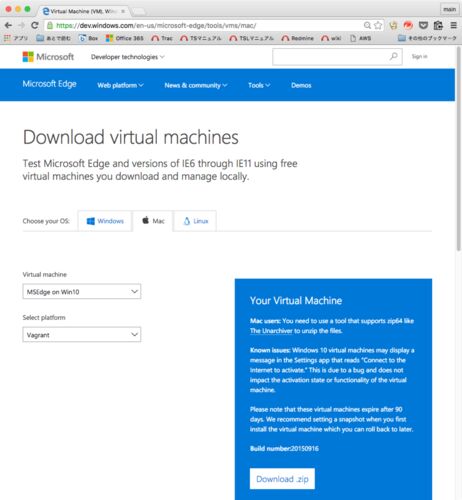Expand the Tools menu
The image size is (462, 500).
click(259, 85)
